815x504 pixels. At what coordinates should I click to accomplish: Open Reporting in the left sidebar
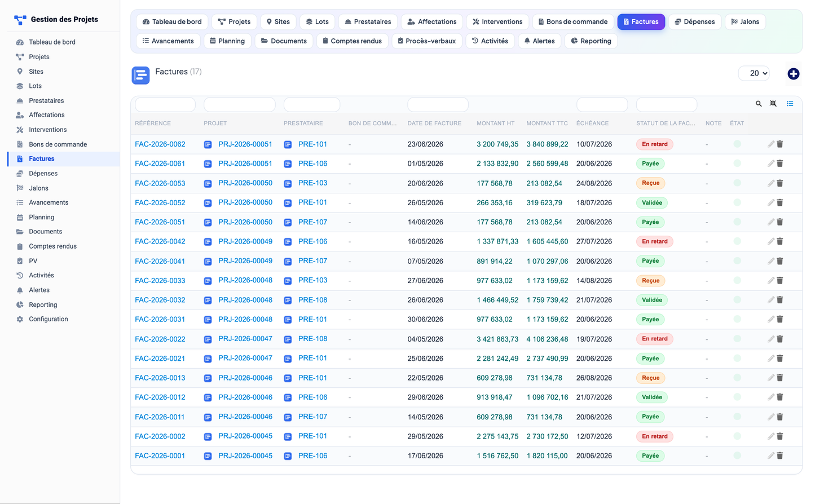tap(43, 304)
